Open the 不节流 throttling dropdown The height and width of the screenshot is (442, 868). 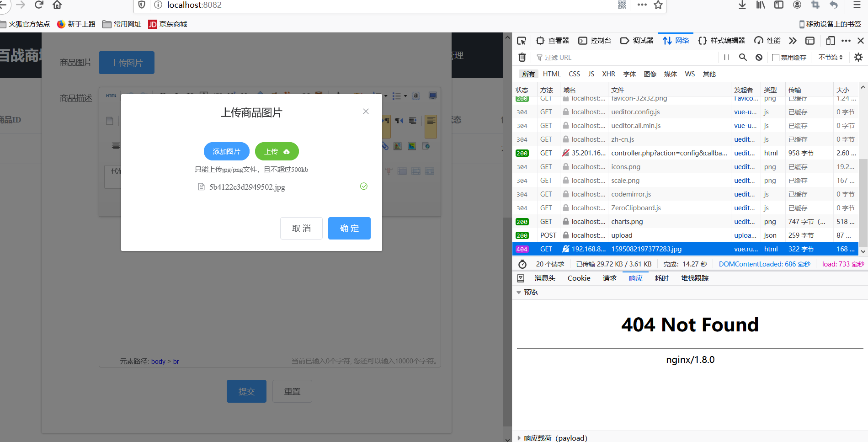coord(831,57)
